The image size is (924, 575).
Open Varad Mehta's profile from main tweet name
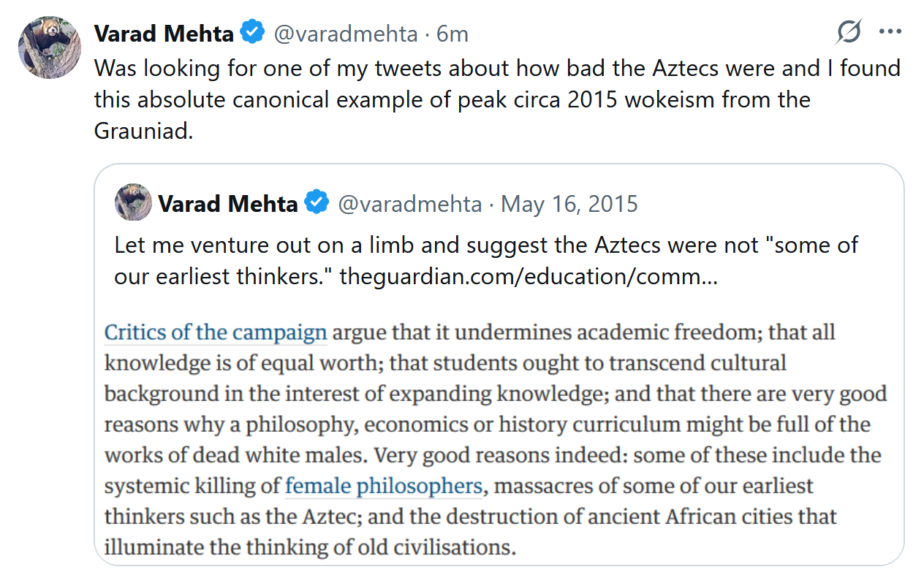164,34
